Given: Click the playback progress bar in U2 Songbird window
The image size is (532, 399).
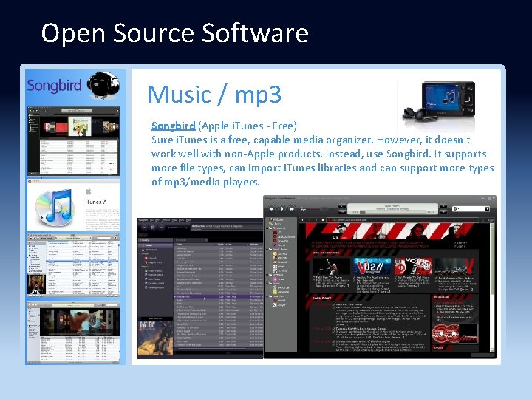Looking at the screenshot, I should 393,212.
